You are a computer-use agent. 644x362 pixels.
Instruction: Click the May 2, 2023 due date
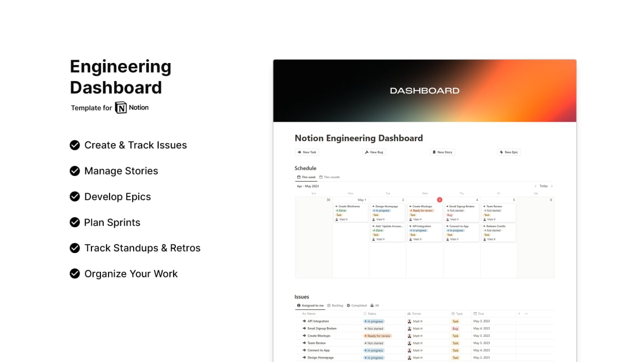[x=482, y=358]
